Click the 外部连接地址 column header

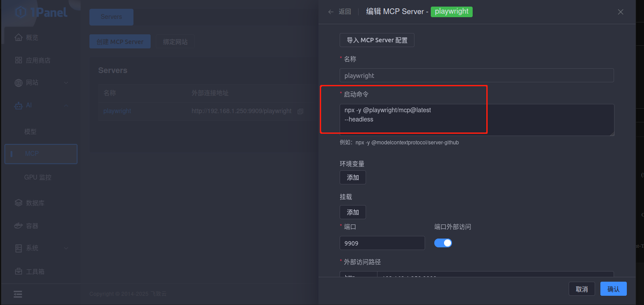pos(210,93)
